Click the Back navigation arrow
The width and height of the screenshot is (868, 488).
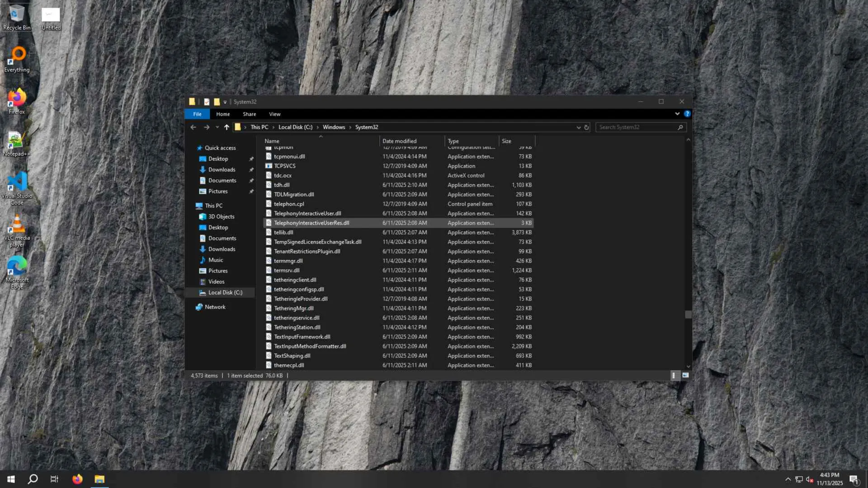point(193,127)
